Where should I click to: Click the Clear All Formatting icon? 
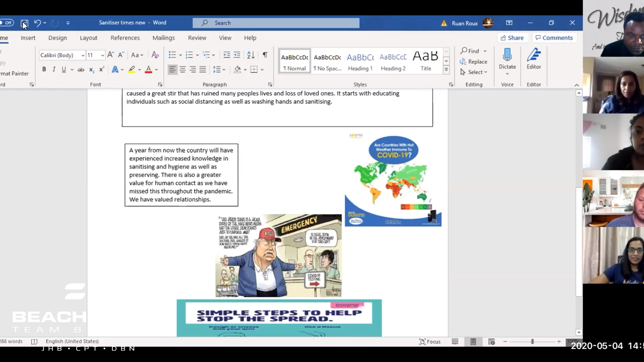tap(155, 55)
